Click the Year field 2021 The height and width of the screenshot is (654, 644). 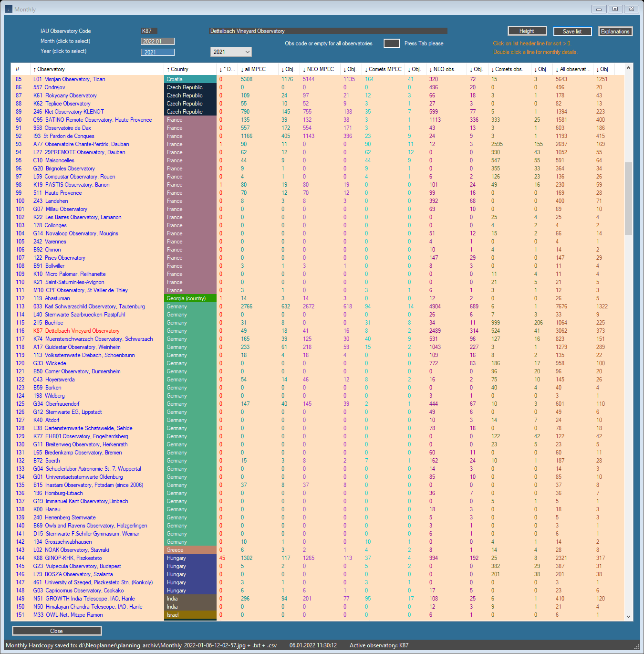[x=158, y=53]
